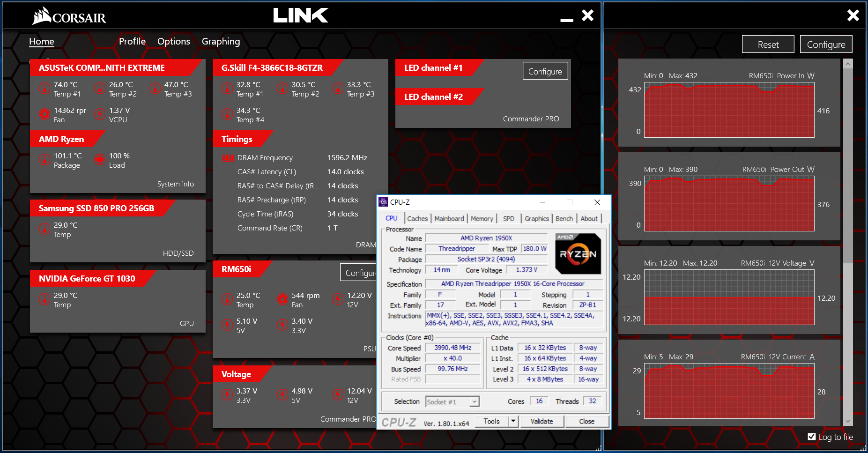The height and width of the screenshot is (453, 868).
Task: Click the Corsair logo in header
Action: click(x=69, y=16)
